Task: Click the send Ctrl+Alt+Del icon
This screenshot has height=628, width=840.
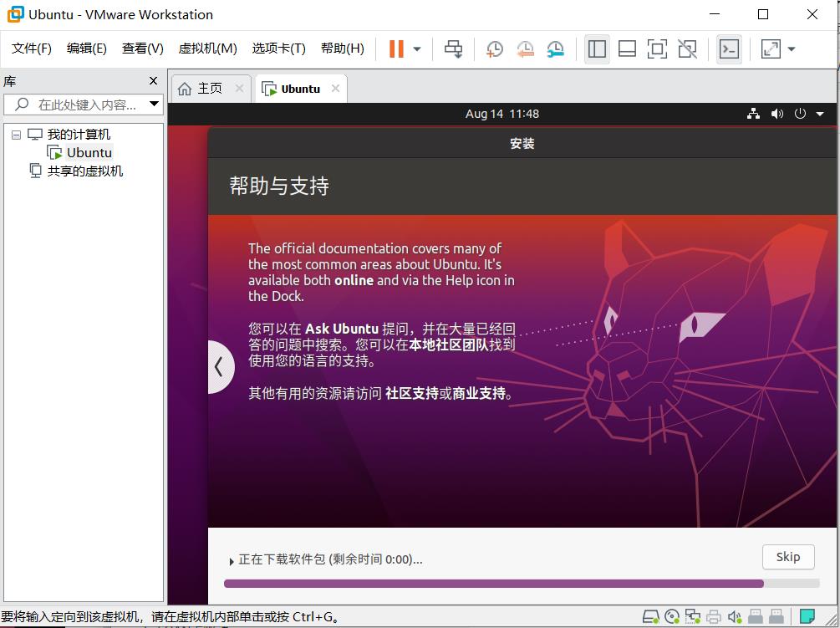Action: (x=453, y=49)
